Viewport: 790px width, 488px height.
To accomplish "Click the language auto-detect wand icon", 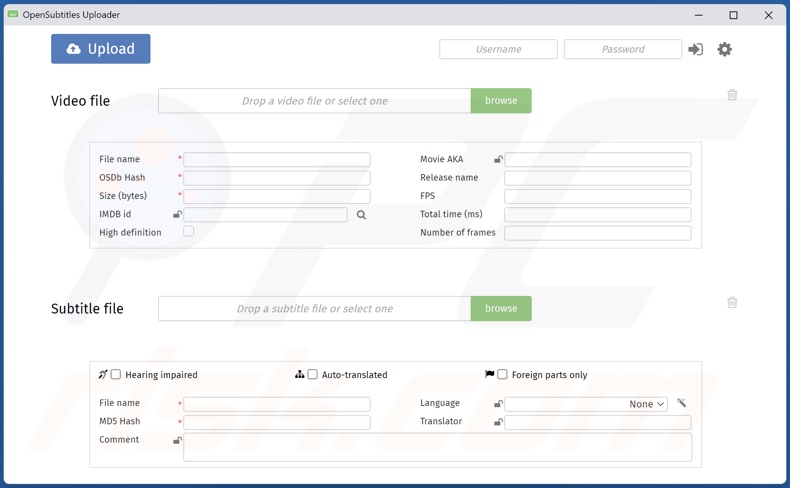I will 682,402.
